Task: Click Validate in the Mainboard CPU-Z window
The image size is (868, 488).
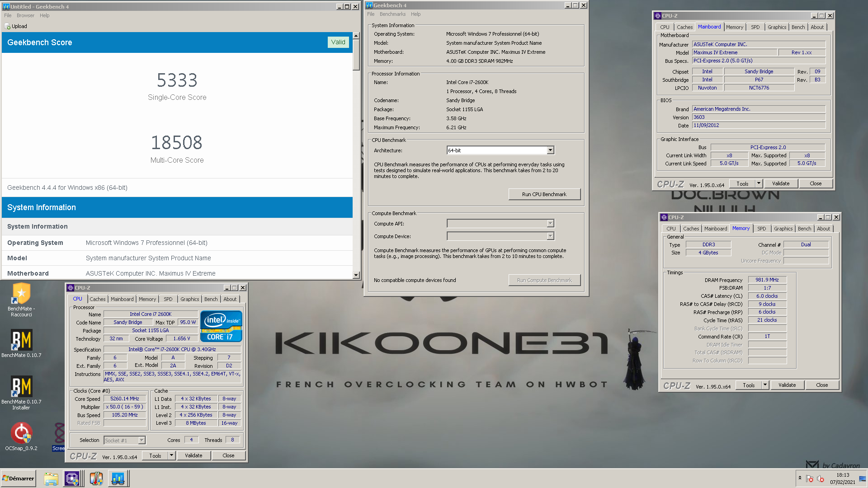Action: tap(781, 183)
